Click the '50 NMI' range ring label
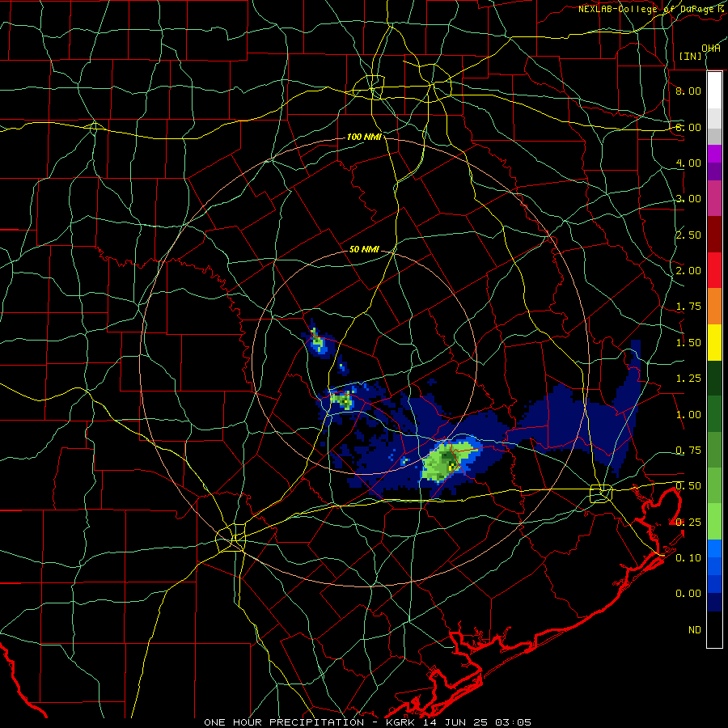 [x=364, y=249]
